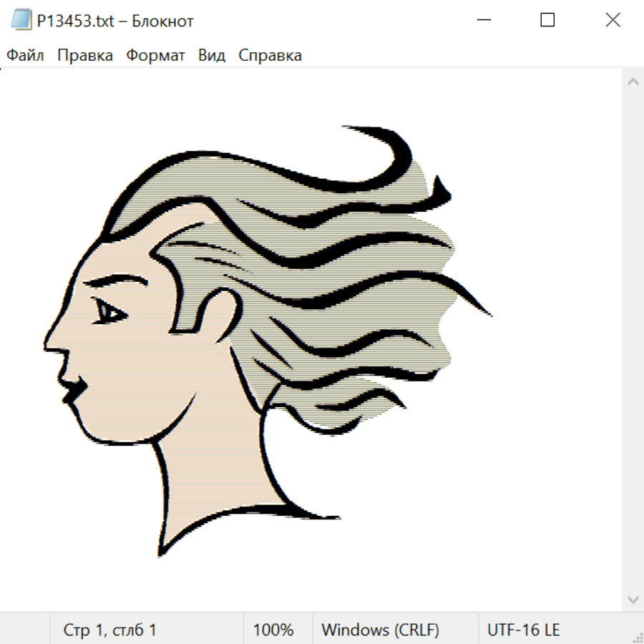The image size is (644, 644).
Task: Maximize the Блокнот window
Action: 547,20
